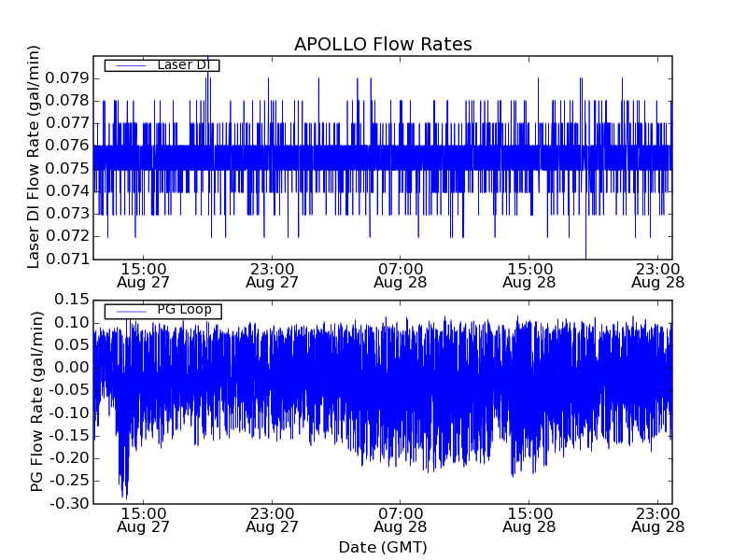Click the 0.073 tick label on top chart
Screen dimensions: 747x560
[67, 214]
